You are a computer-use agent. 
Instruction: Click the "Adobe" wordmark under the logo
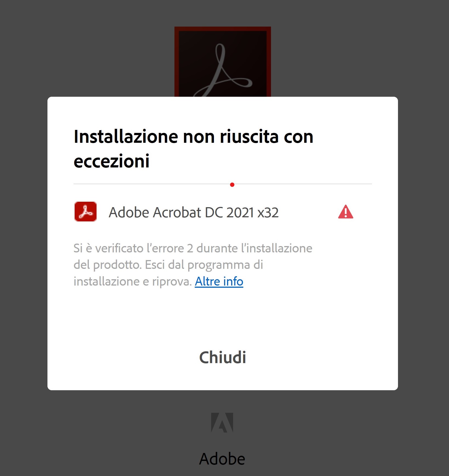coord(222,459)
